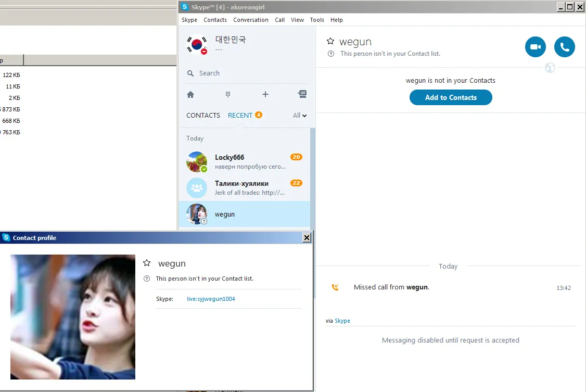Open the dial pad
The height and width of the screenshot is (392, 586).
228,95
